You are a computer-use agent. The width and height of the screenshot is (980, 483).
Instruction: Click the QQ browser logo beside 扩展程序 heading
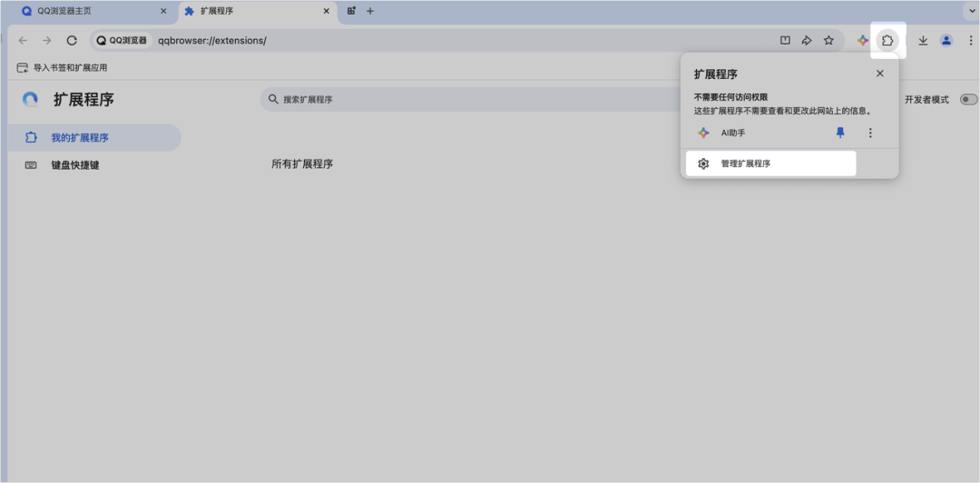[30, 100]
